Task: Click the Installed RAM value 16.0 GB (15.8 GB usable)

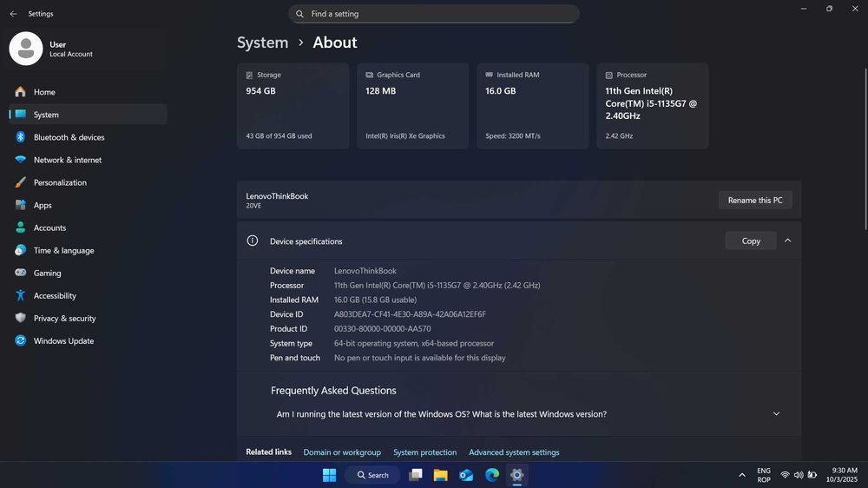Action: (x=375, y=300)
